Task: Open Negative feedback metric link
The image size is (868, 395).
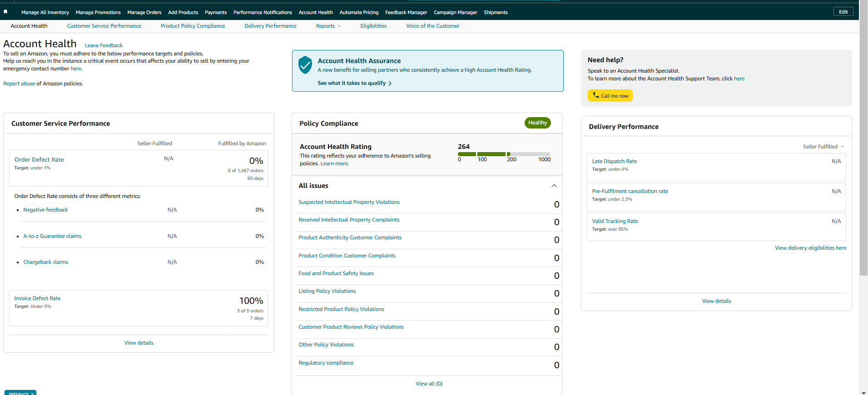Action: [45, 210]
